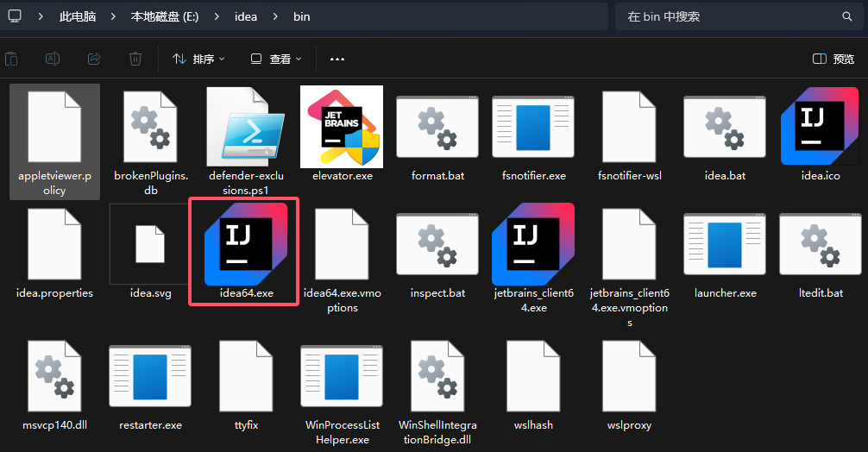Screen dimensions: 868x452
Task: Click the inspect.bat file name text
Action: (x=437, y=293)
